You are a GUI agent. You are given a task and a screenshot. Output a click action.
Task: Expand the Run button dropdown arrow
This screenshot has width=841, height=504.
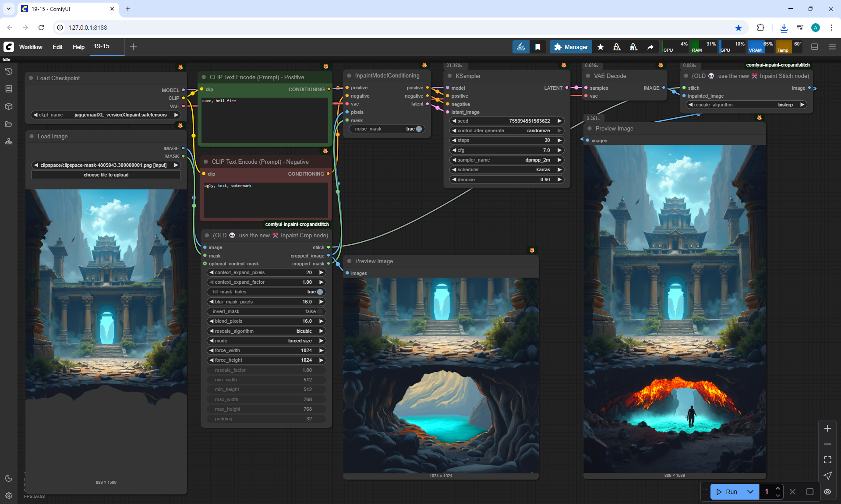click(750, 492)
